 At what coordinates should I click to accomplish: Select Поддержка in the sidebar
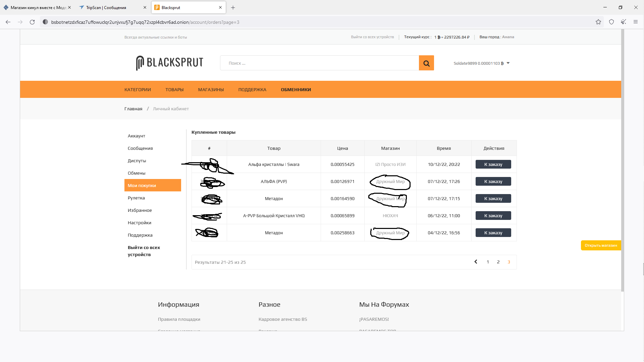(x=153, y=235)
